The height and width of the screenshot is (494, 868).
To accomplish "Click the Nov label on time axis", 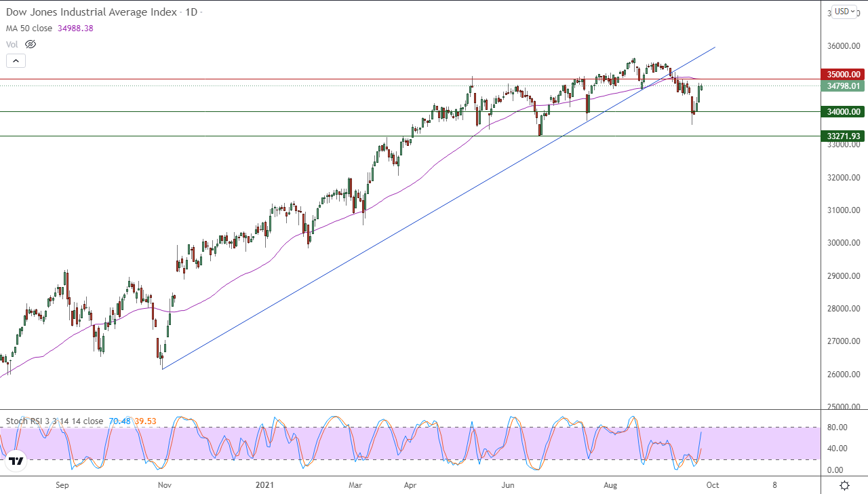I will (165, 485).
